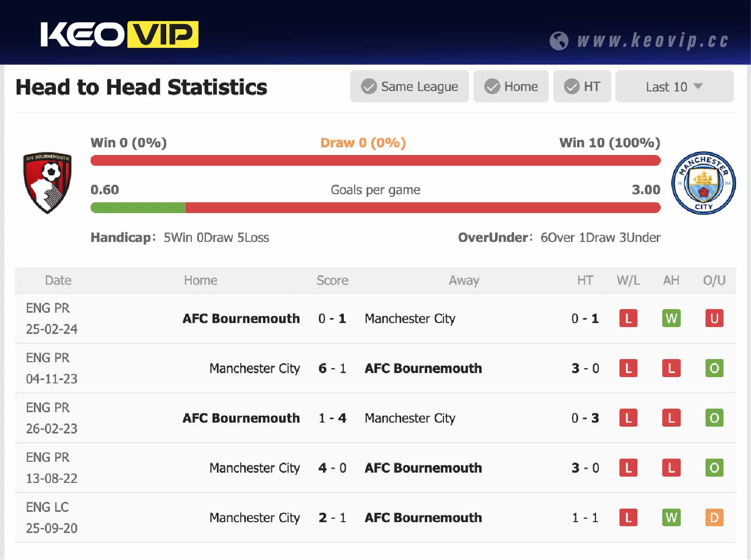
Task: Toggle the Home filter
Action: (x=510, y=86)
